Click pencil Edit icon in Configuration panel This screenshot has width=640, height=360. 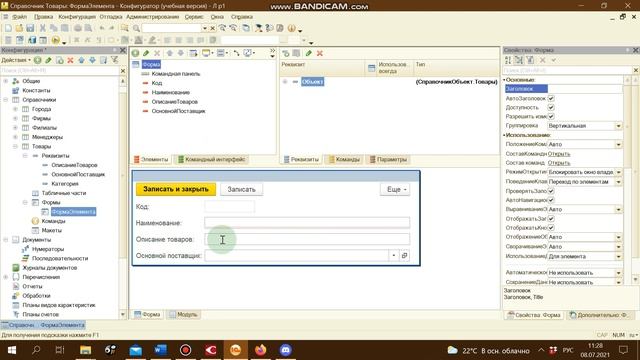click(48, 60)
